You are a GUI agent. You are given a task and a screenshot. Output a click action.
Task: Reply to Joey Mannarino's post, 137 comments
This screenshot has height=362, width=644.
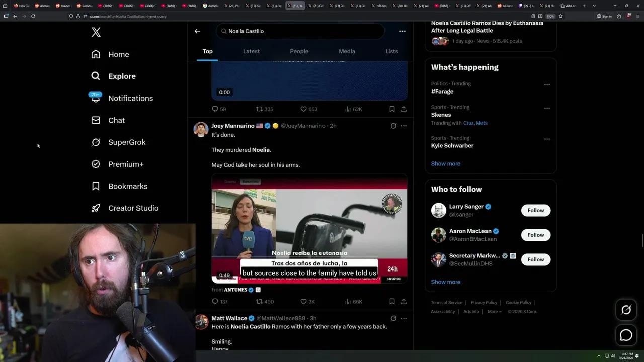point(220,302)
